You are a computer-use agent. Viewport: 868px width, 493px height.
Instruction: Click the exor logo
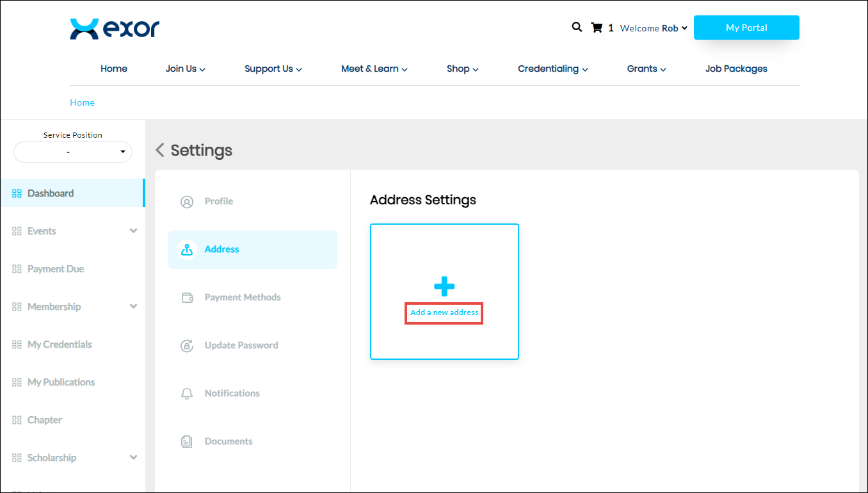(115, 29)
